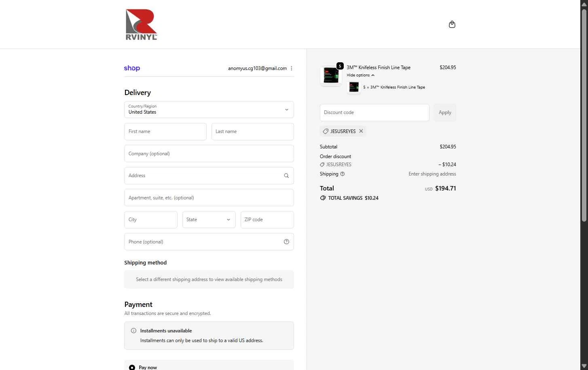Click the 3M Knifeless Finish Line Tape title
The height and width of the screenshot is (370, 588).
point(379,68)
